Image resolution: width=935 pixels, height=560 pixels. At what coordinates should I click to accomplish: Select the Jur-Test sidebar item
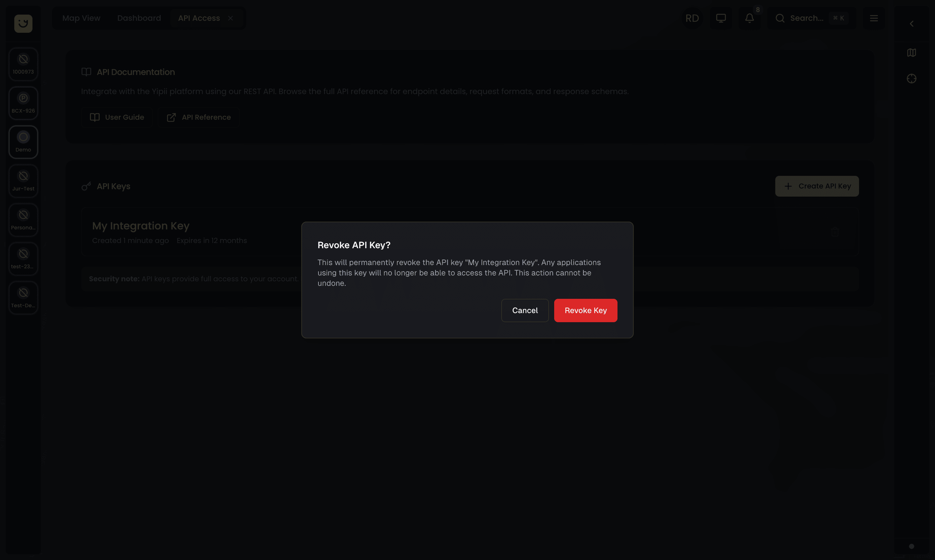[23, 181]
